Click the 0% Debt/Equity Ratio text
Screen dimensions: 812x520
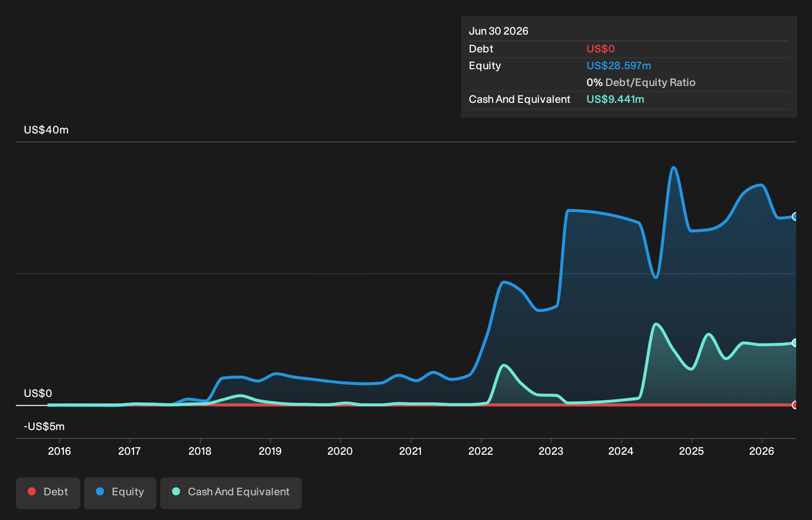[x=641, y=83]
